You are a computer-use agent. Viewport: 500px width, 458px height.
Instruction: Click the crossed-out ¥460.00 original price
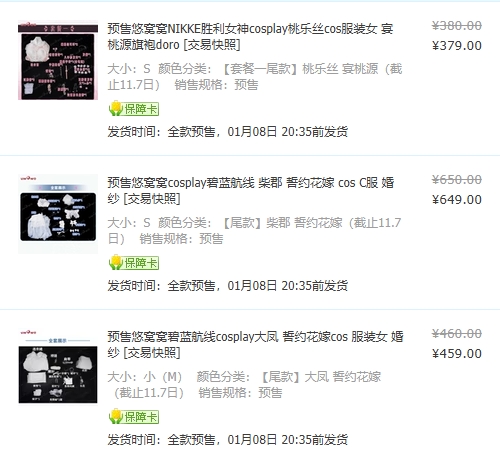click(x=457, y=334)
